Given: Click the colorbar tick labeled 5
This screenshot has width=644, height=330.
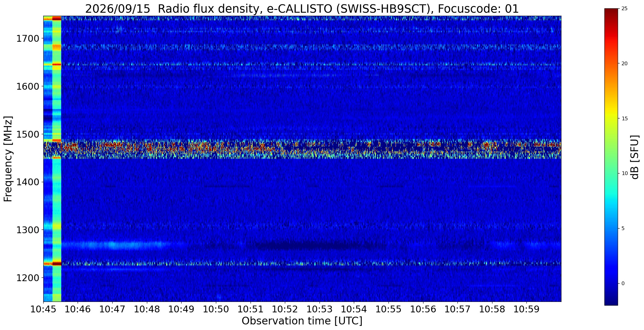Looking at the screenshot, I should 623,229.
